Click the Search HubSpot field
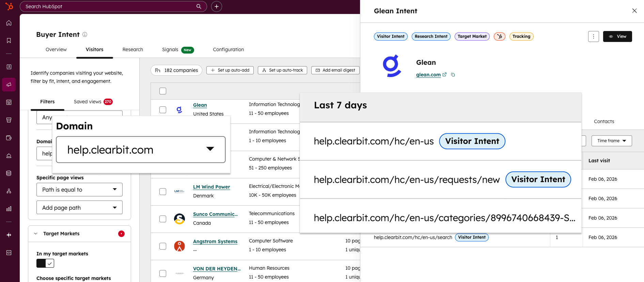The width and height of the screenshot is (644, 282). click(109, 6)
